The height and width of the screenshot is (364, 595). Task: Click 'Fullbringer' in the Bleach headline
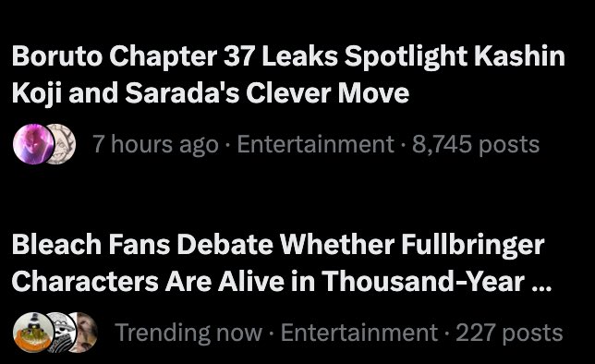click(x=472, y=245)
